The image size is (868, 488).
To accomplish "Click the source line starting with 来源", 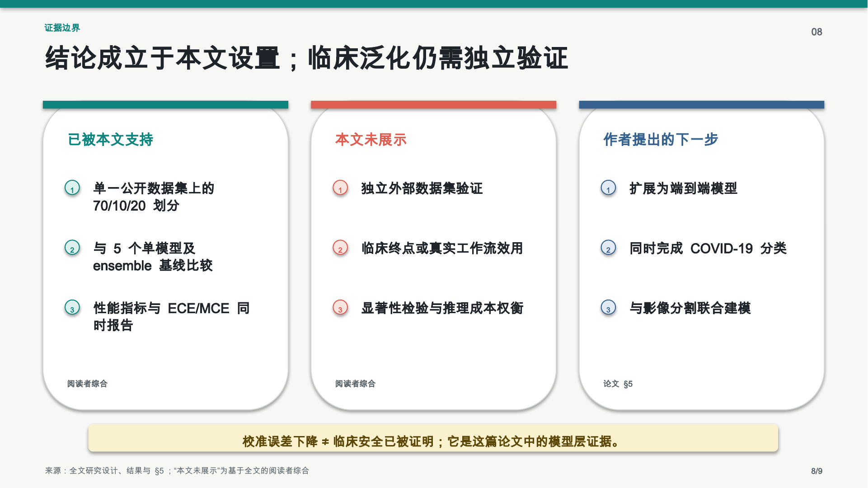I will coord(177,471).
